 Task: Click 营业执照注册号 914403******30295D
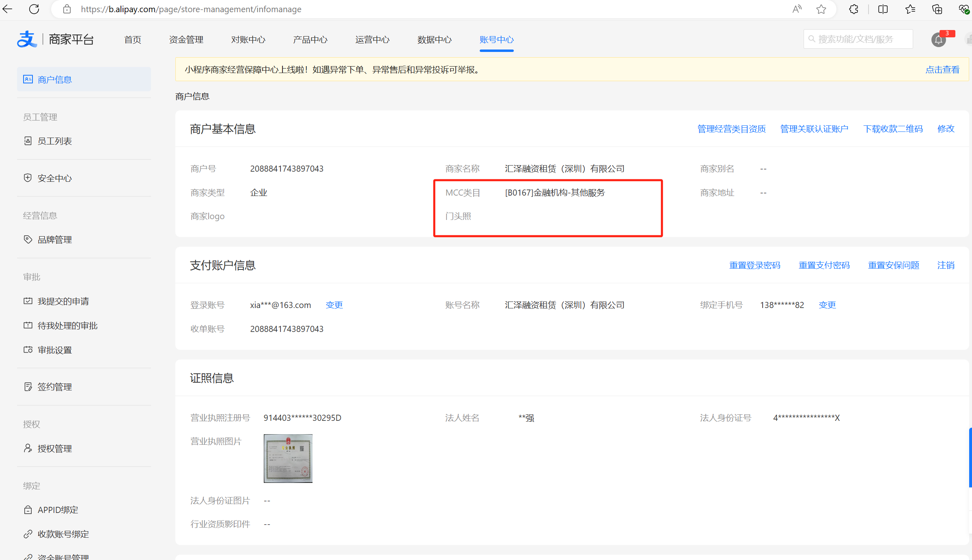click(302, 418)
